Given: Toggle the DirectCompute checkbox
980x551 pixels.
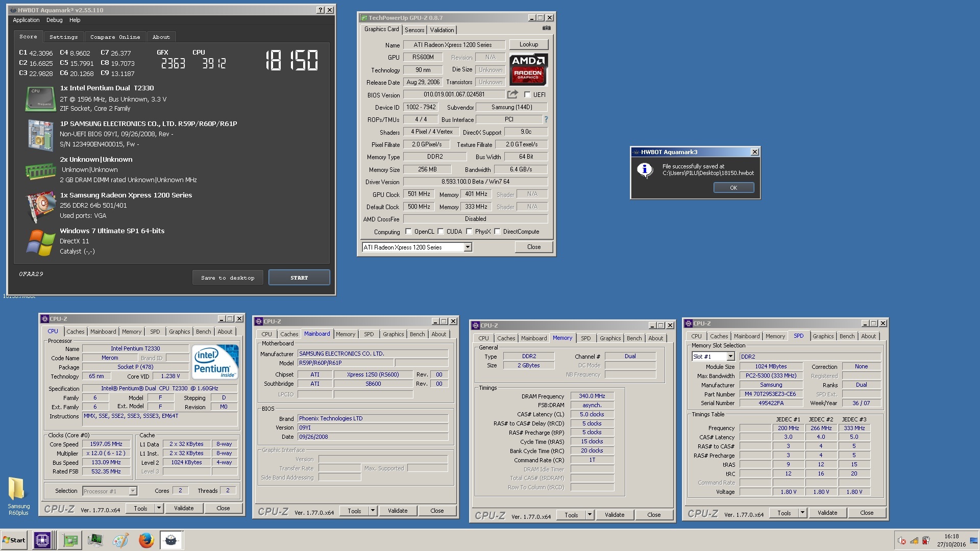Looking at the screenshot, I should [497, 232].
